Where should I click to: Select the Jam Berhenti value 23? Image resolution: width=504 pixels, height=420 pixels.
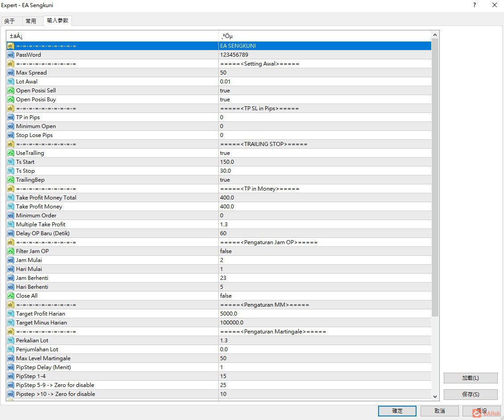tap(223, 278)
